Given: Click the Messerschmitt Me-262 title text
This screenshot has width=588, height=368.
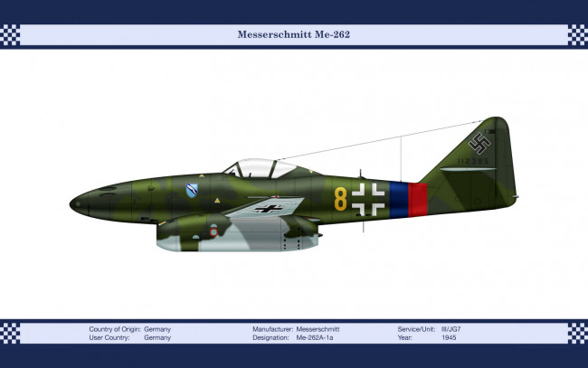Looking at the screenshot, I should (x=294, y=35).
